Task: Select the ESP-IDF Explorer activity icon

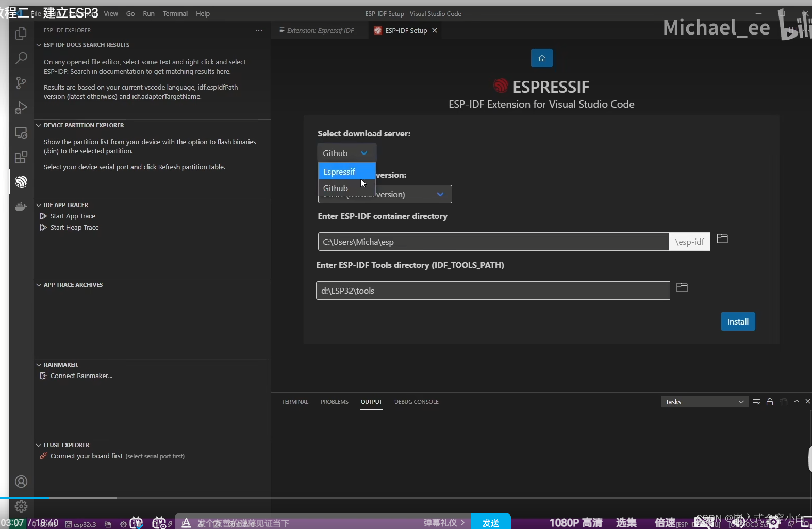Action: tap(21, 182)
